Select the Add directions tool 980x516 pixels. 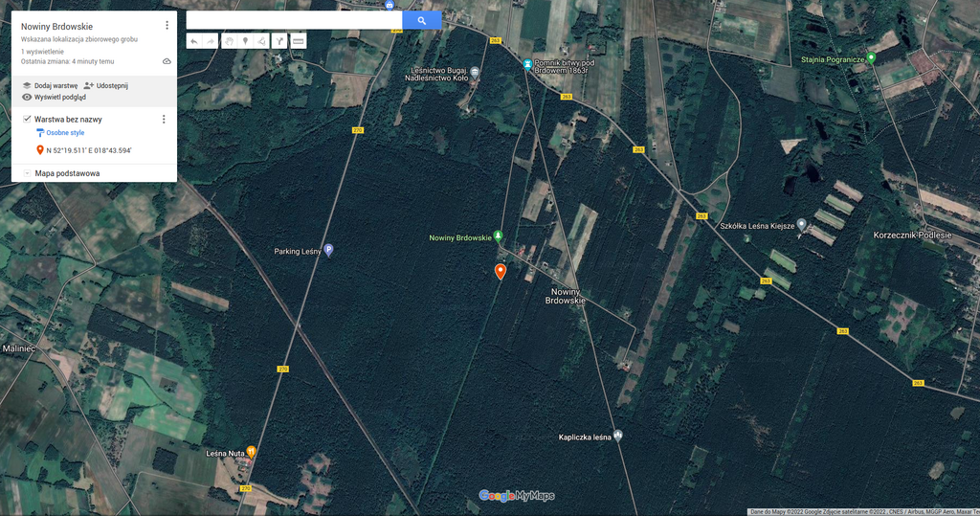coord(279,41)
